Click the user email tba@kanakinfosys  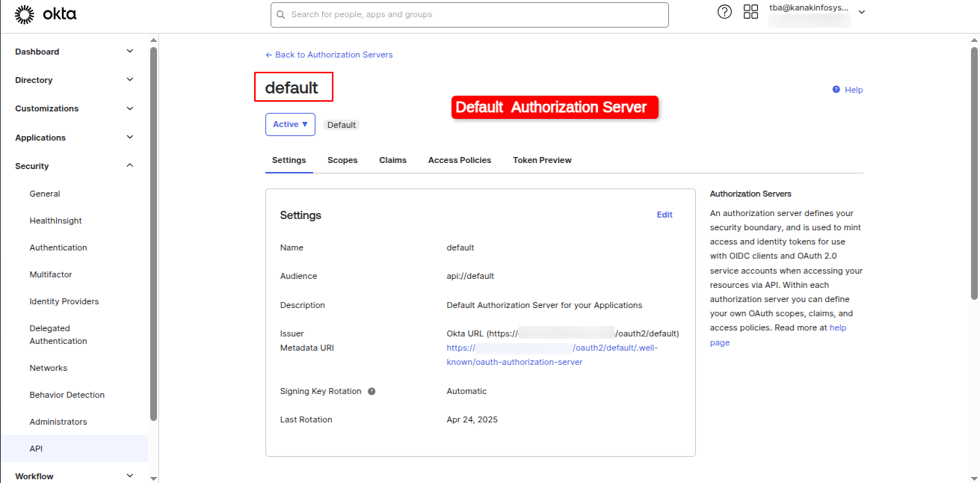[x=809, y=7]
